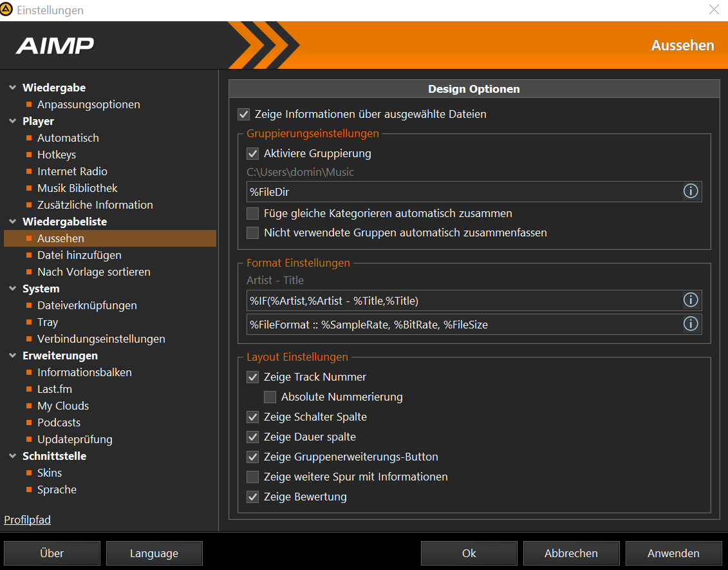
Task: Uncheck 'Zeige Track Nummer'
Action: 252,377
